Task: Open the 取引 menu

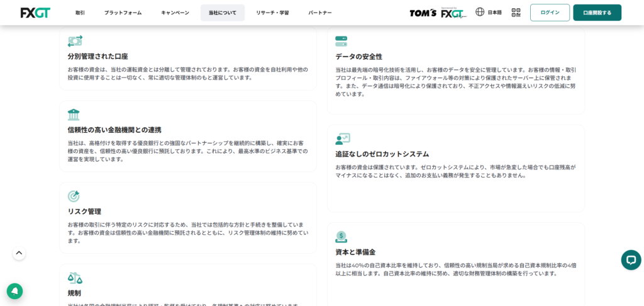Action: click(x=80, y=13)
